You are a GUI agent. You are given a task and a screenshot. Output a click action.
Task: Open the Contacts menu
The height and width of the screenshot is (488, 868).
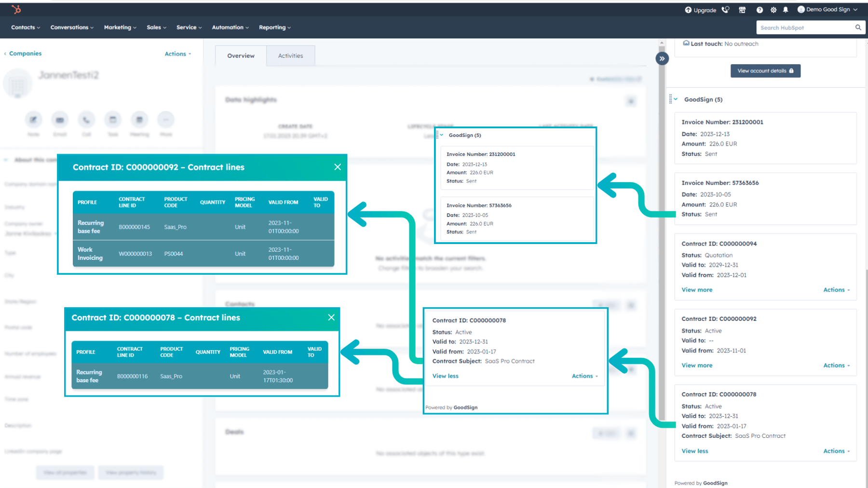tap(26, 27)
